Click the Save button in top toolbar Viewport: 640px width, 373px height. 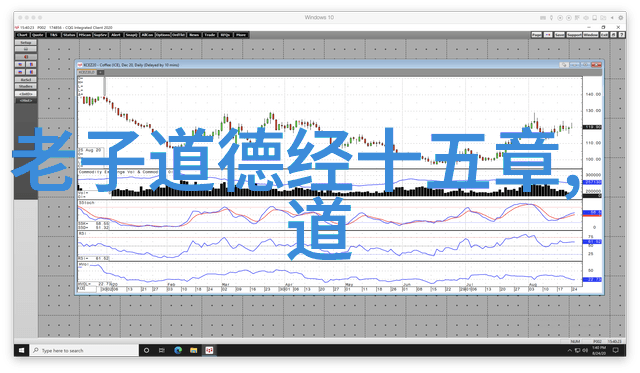pyautogui.click(x=560, y=35)
